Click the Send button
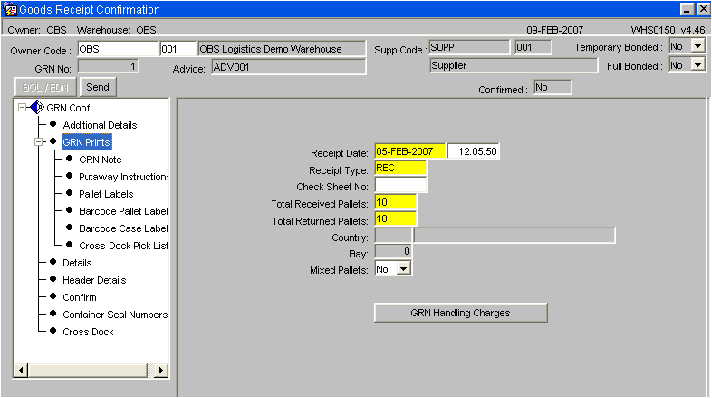Screen dimensions: 712x398 click(98, 87)
